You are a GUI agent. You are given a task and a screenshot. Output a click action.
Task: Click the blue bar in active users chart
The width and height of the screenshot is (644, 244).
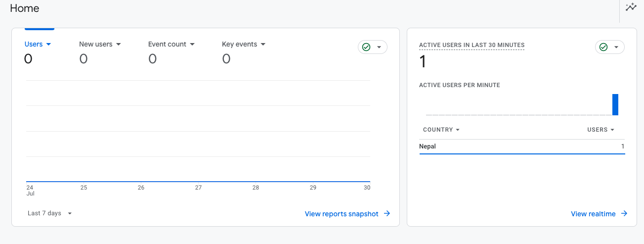[x=615, y=104]
